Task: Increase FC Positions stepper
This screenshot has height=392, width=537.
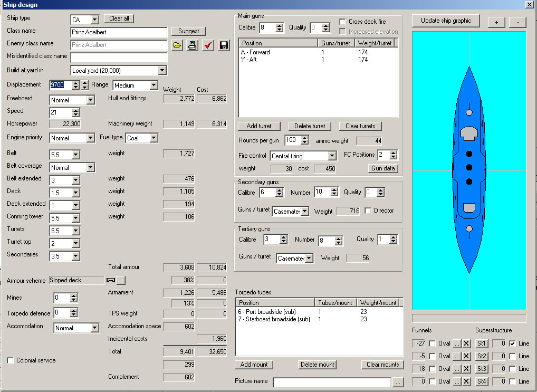Action: 393,152
